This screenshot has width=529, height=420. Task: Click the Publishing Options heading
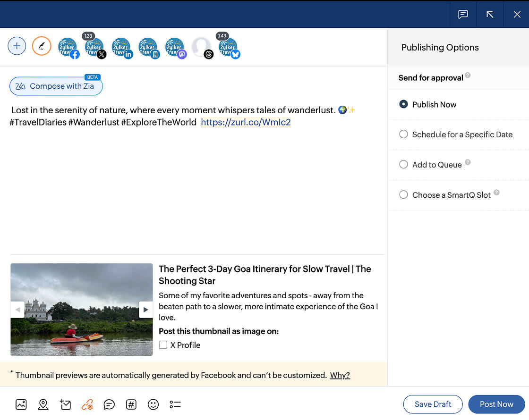(440, 48)
